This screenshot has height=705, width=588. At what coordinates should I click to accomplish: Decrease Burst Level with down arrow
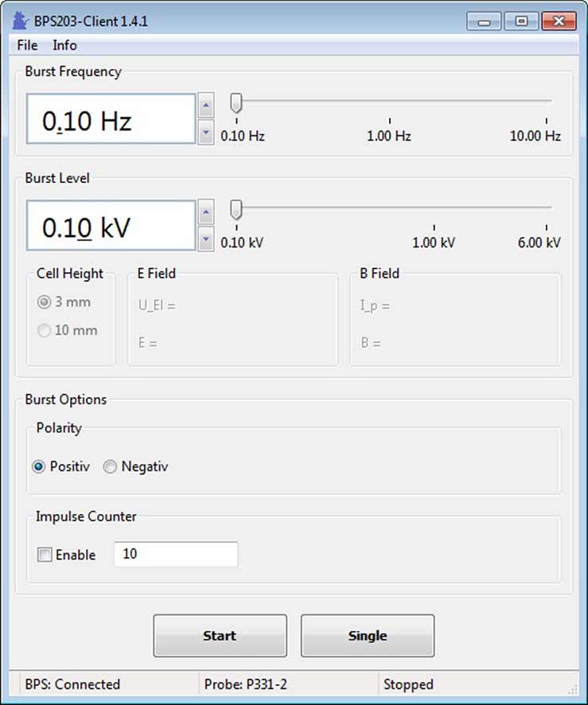(206, 238)
